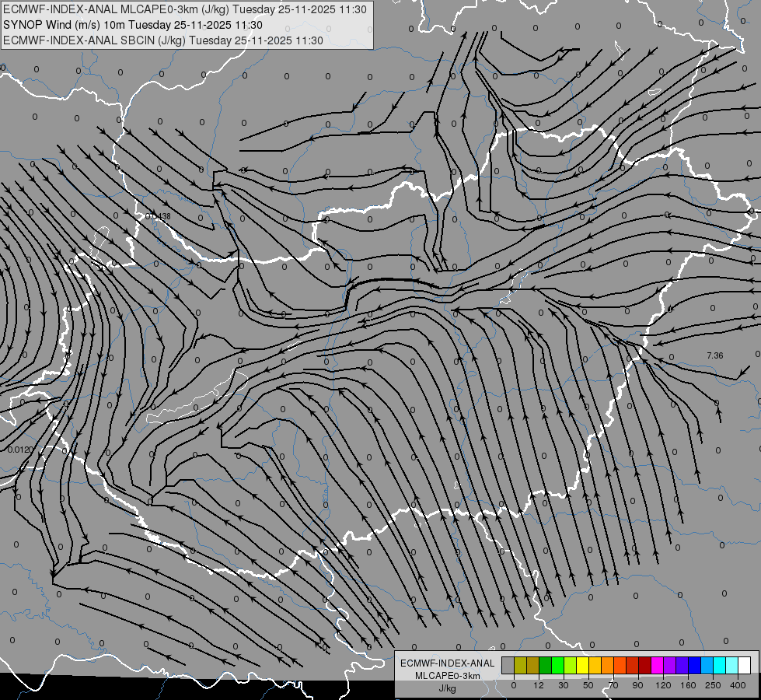761x700 pixels.
Task: Click the 120 legend tick label
Action: tap(663, 685)
